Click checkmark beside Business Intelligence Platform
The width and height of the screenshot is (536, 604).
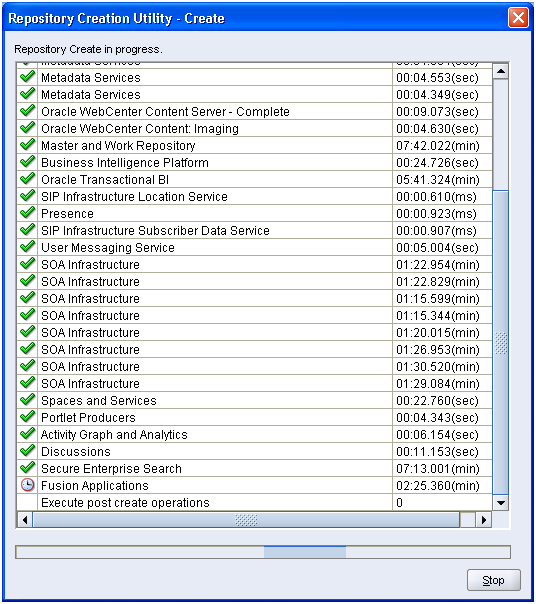tap(27, 162)
